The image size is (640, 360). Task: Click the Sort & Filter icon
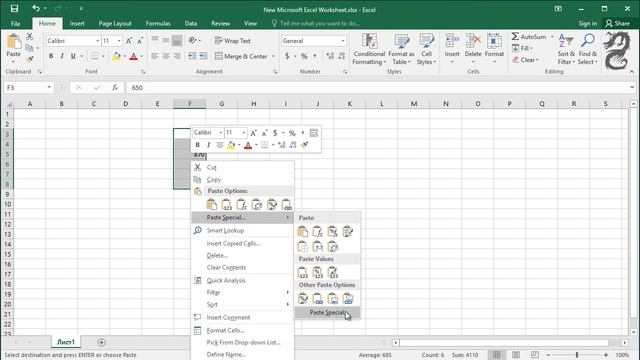coord(566,41)
